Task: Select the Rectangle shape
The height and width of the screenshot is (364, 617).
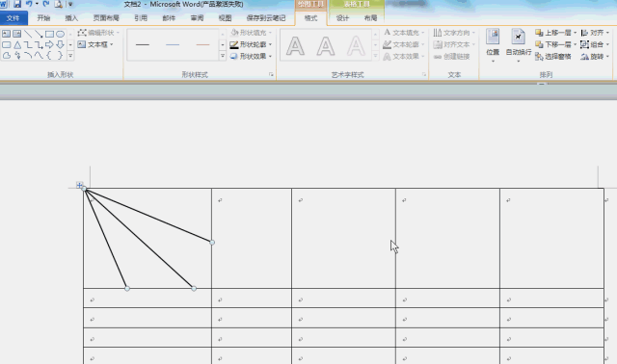Action: 49,34
